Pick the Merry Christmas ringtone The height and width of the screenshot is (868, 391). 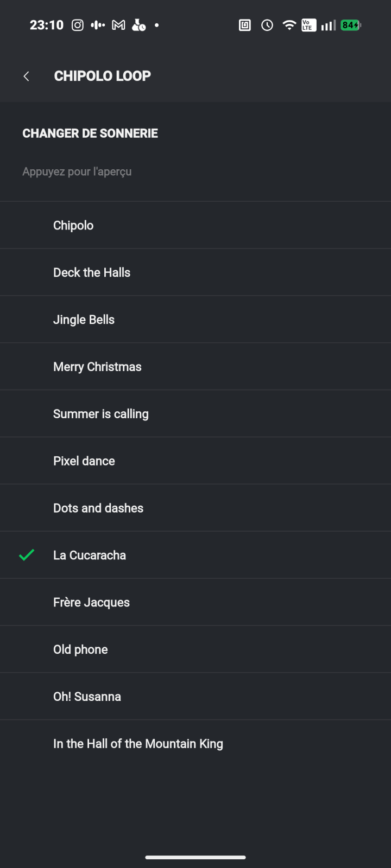pos(97,367)
